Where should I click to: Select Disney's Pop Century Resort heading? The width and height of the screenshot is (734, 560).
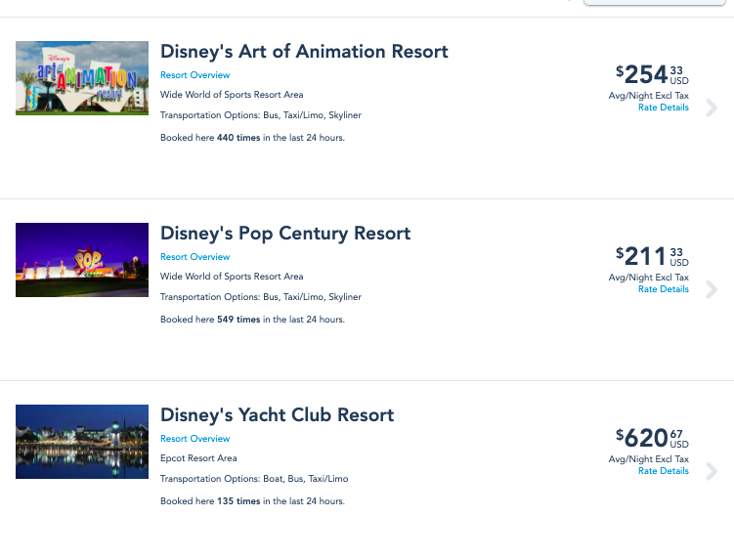(285, 234)
